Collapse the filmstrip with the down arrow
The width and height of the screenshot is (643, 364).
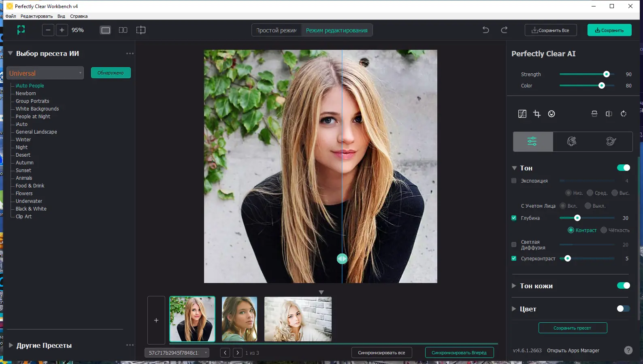321,292
